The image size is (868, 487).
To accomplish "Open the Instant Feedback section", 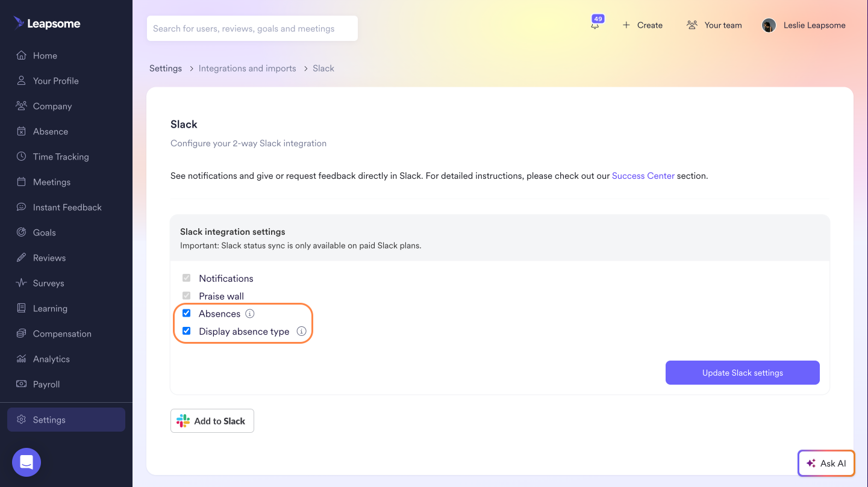I will (66, 207).
